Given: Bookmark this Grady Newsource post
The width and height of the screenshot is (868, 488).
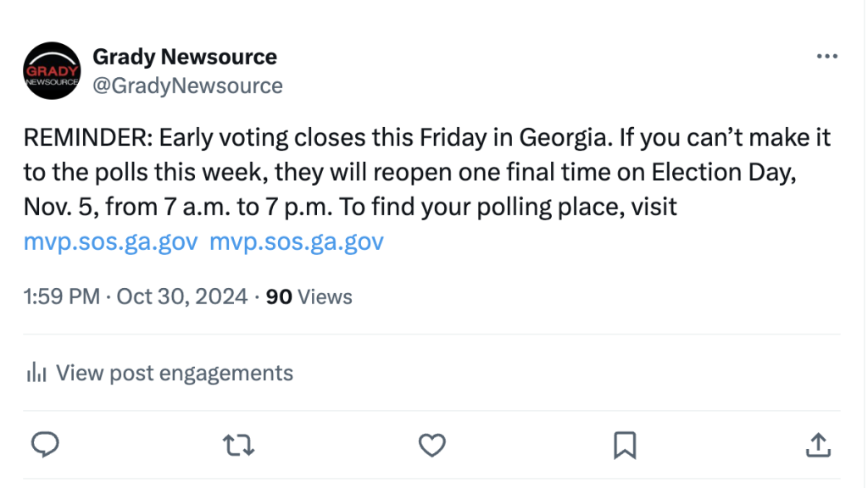Looking at the screenshot, I should tap(625, 444).
